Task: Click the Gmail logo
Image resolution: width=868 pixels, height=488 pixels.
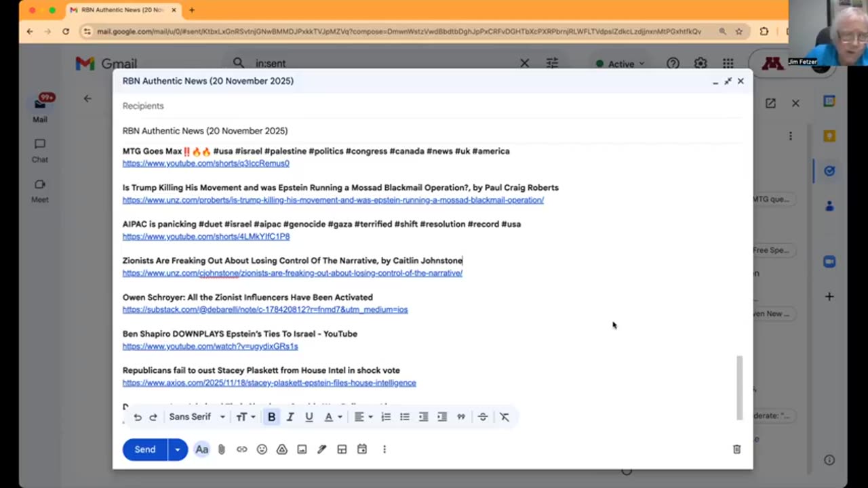Action: 105,64
